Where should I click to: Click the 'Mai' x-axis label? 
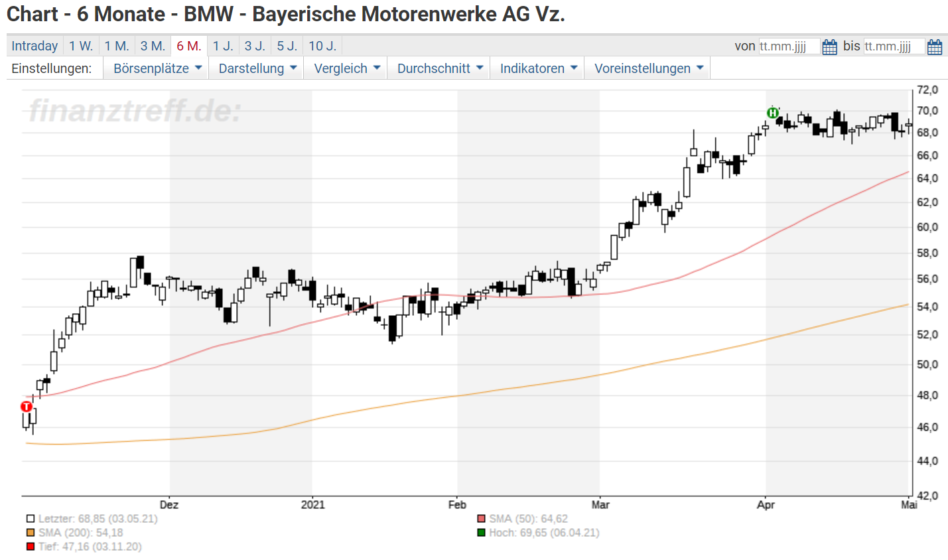[910, 505]
